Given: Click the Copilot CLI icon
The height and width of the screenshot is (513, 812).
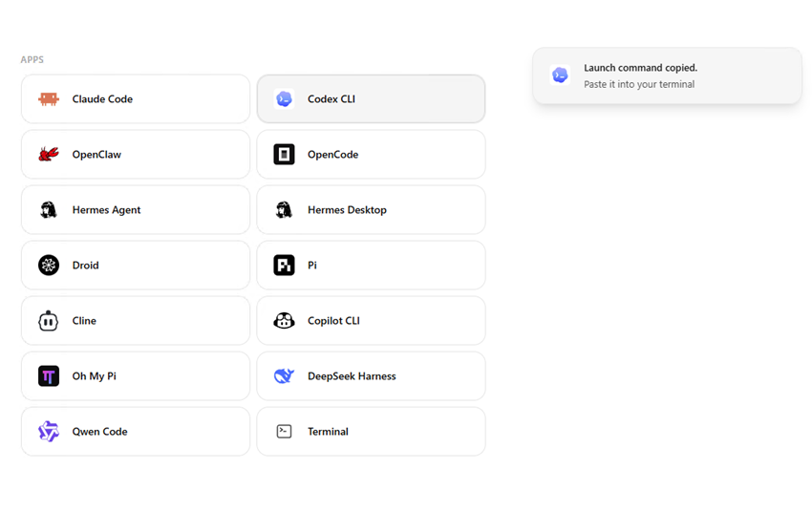Looking at the screenshot, I should tap(285, 320).
